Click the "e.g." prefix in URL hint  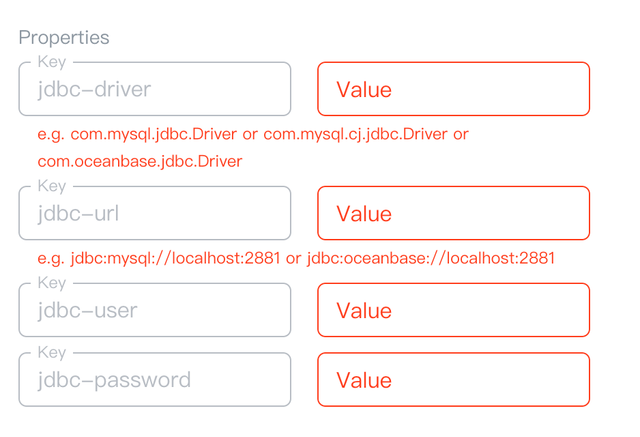click(x=51, y=259)
